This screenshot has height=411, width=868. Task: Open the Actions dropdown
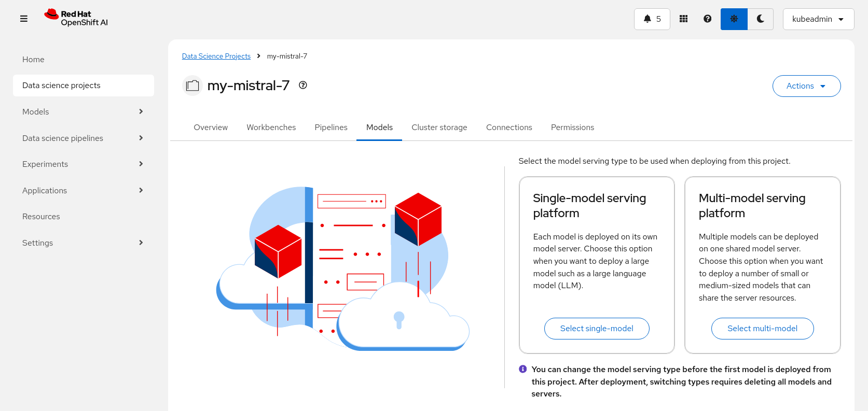point(806,86)
